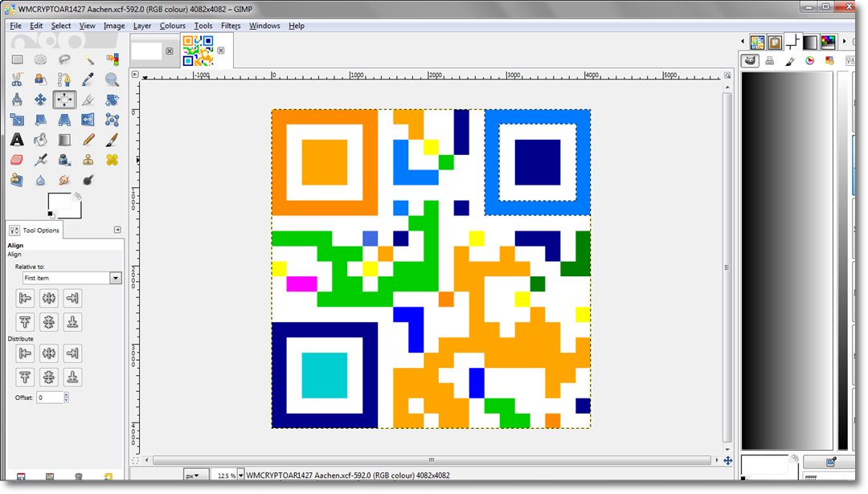Screen dimensions: 868x494
Task: Select the Cage Transform tool
Action: (x=112, y=120)
